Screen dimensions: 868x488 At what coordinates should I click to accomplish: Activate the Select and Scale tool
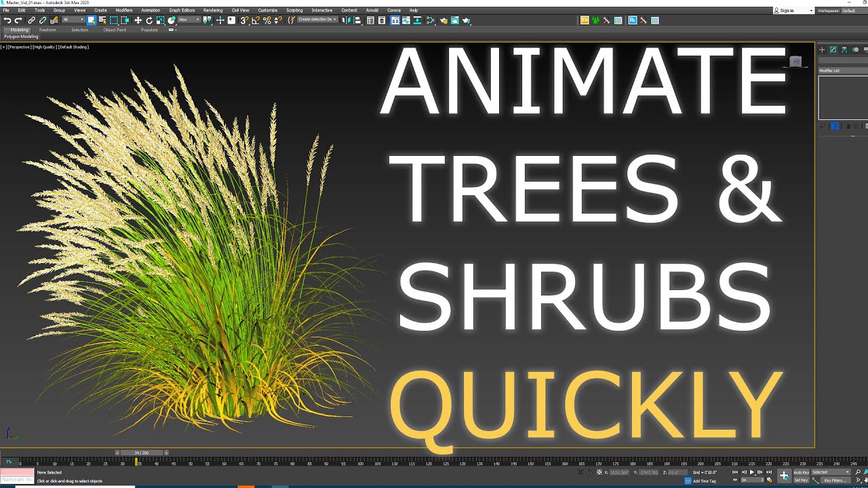[x=160, y=20]
